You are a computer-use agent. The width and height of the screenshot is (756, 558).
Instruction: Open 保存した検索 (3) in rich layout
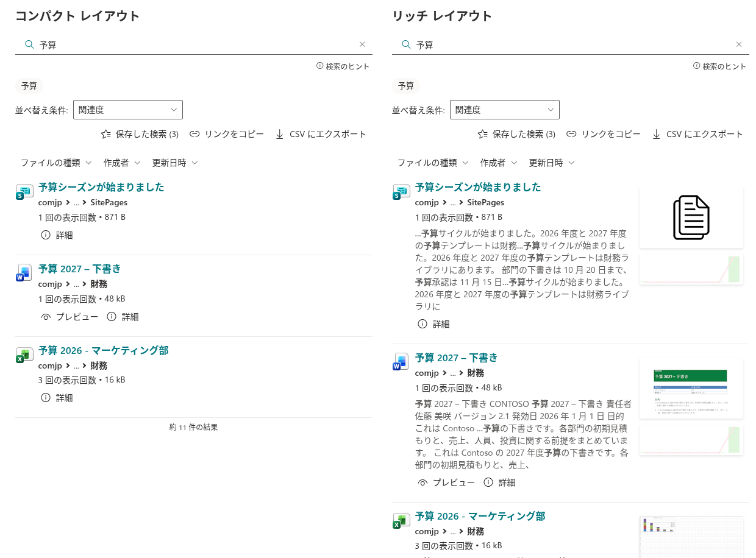tap(516, 134)
